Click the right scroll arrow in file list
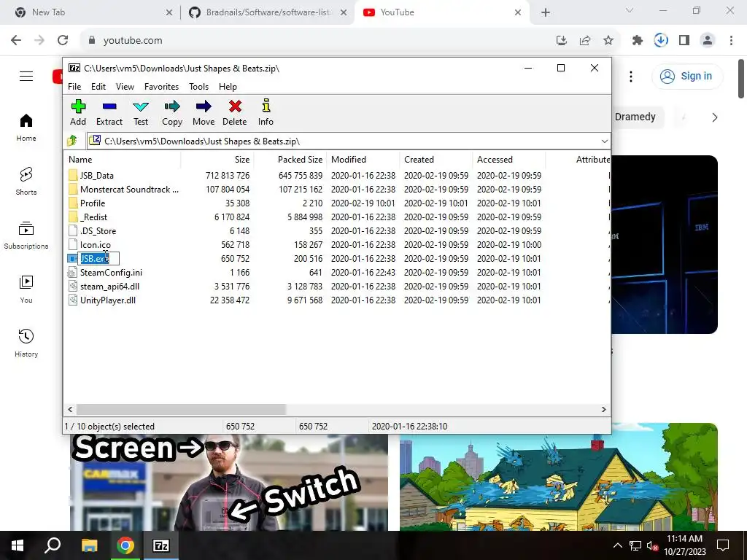 (603, 410)
